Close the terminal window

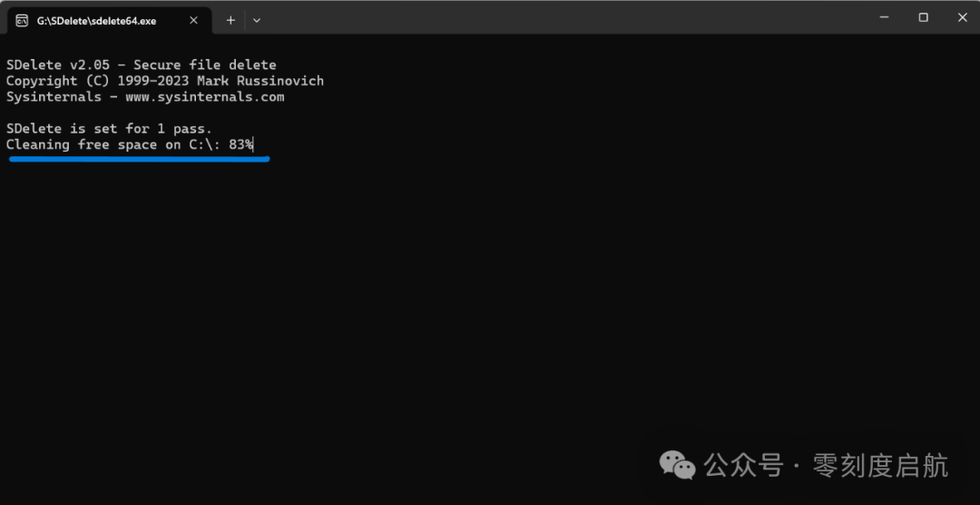962,17
